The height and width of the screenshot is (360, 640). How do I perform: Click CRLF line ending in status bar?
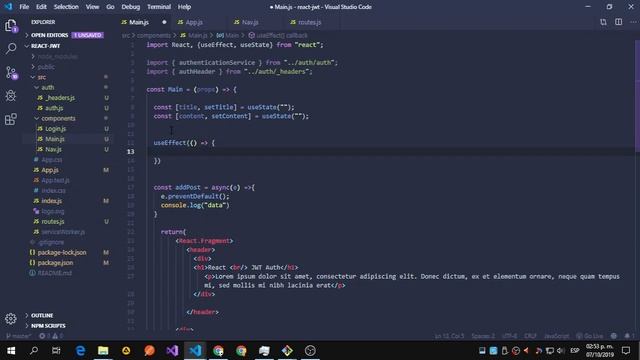[530, 336]
